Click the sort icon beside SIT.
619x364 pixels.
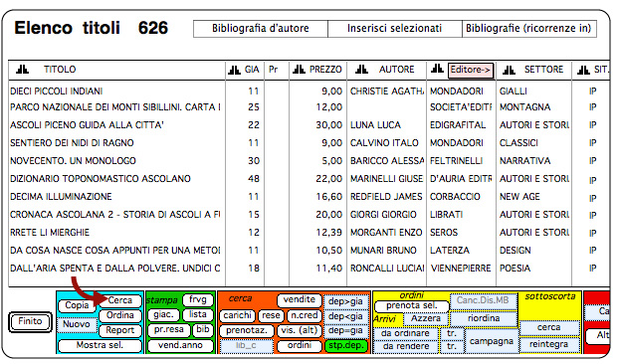coord(583,71)
